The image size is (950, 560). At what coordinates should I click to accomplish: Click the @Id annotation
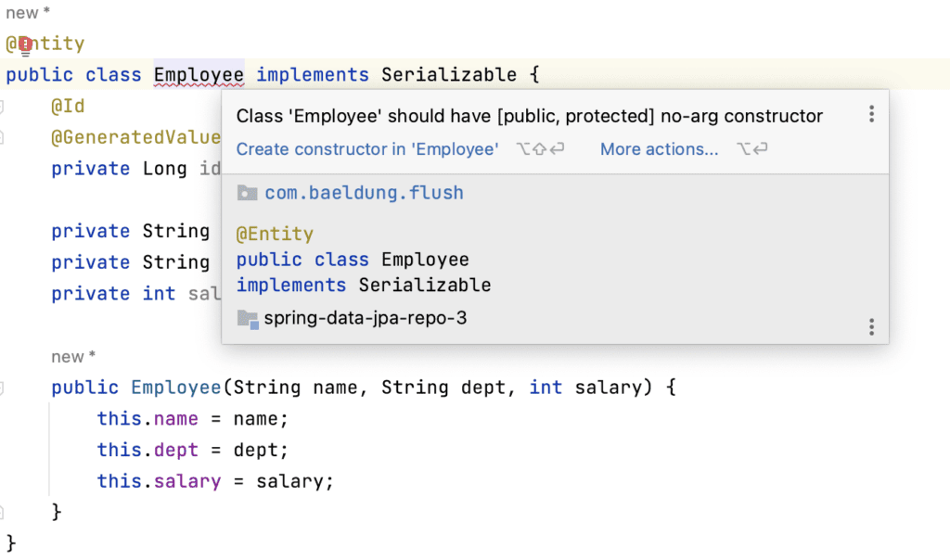tap(68, 106)
